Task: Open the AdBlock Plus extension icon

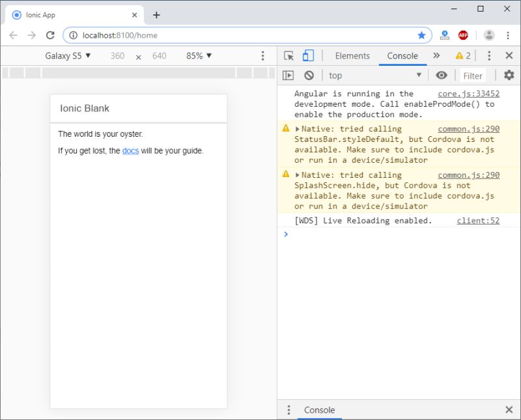Action: (463, 35)
